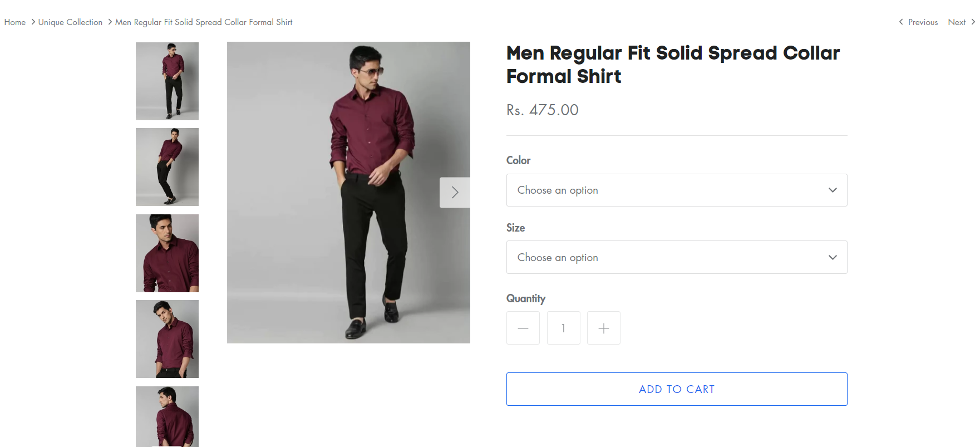Screen dimensions: 980x447
Task: Select the second leaning-pose thumbnail
Action: coord(167,167)
